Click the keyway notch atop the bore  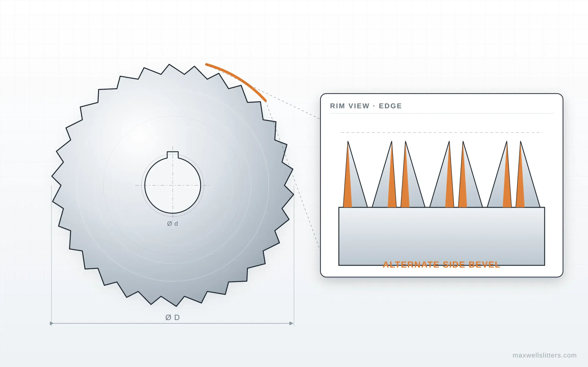(173, 155)
